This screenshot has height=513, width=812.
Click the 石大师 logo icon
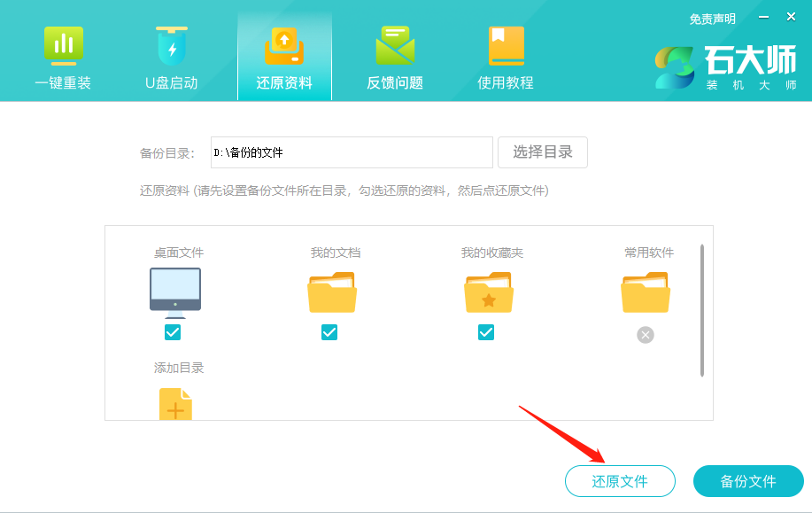click(x=677, y=67)
